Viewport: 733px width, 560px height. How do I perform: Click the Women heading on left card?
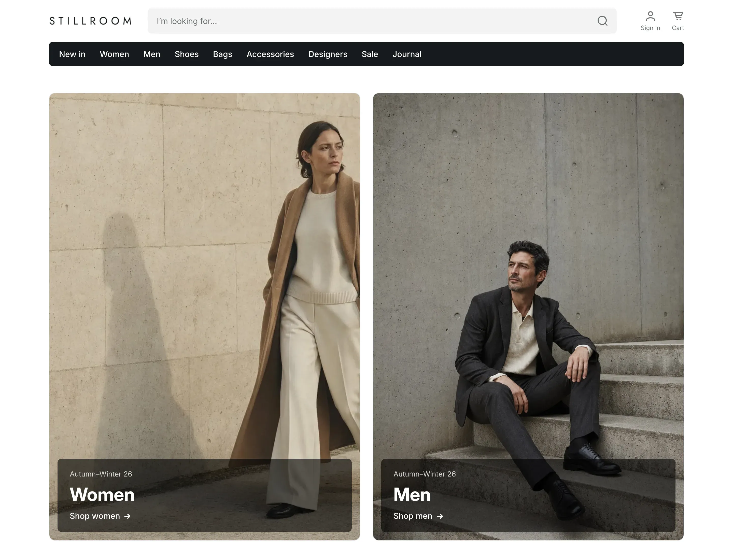(102, 494)
